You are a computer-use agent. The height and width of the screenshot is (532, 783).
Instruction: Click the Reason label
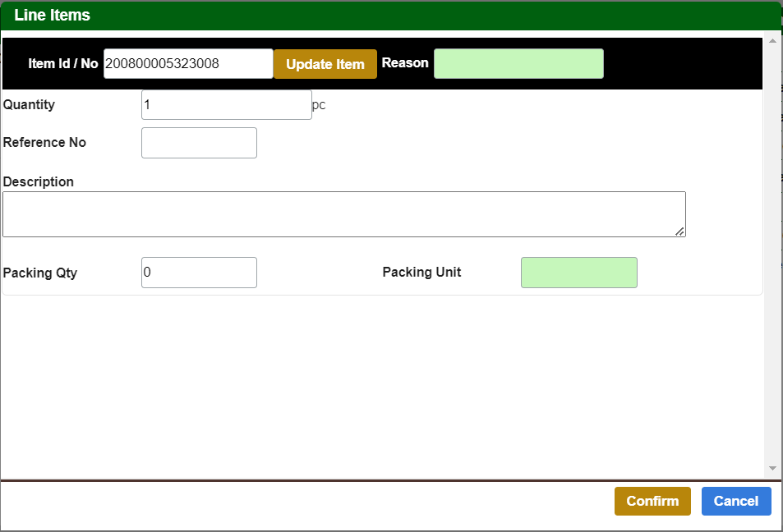405,62
